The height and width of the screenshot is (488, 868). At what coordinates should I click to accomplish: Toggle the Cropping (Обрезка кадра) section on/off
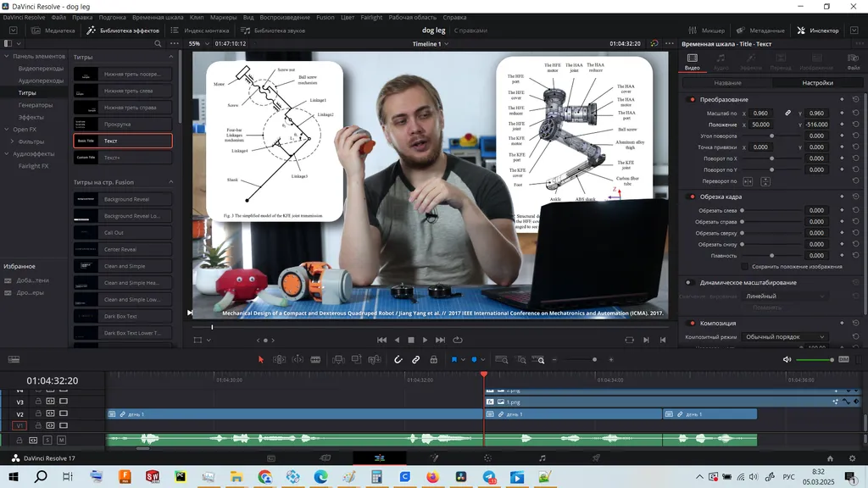[x=692, y=197]
